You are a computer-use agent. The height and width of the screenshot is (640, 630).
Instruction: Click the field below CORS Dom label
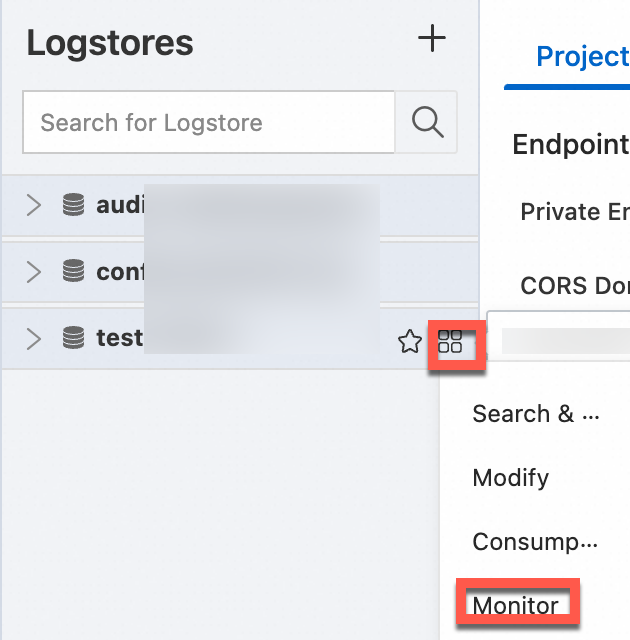[x=560, y=340]
